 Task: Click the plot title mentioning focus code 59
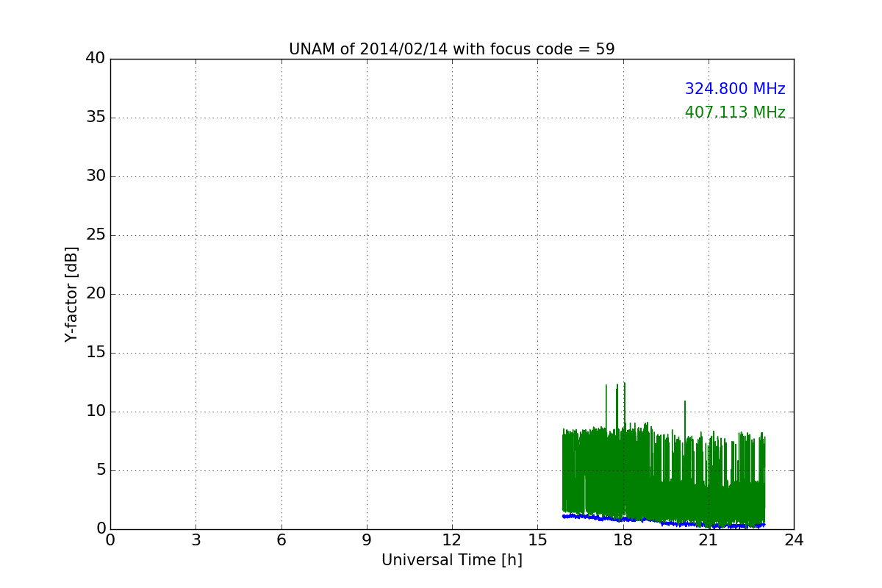coord(451,49)
